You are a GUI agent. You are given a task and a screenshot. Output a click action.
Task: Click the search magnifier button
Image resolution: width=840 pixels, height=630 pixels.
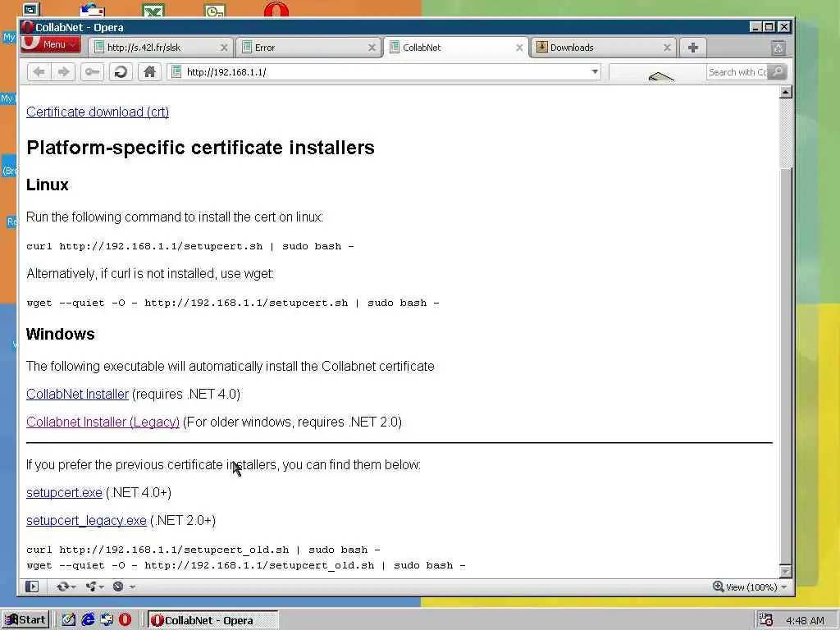[x=778, y=72]
